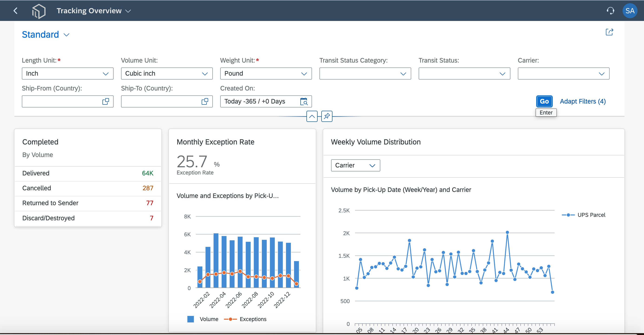Open Ship-From Country value help icon
Image resolution: width=644 pixels, height=335 pixels.
coord(106,101)
